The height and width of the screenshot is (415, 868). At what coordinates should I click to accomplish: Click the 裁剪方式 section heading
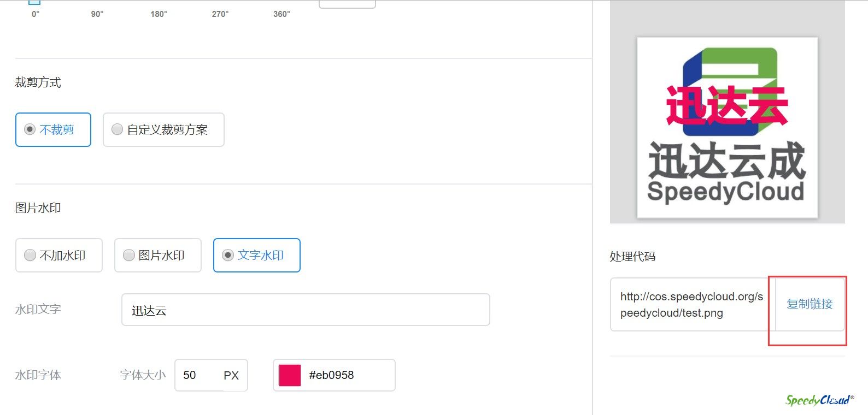[x=38, y=82]
